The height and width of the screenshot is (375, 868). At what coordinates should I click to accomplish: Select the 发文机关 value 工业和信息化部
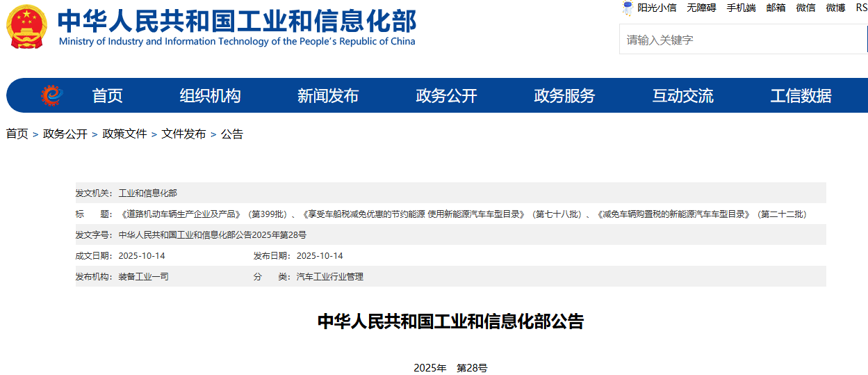click(148, 193)
